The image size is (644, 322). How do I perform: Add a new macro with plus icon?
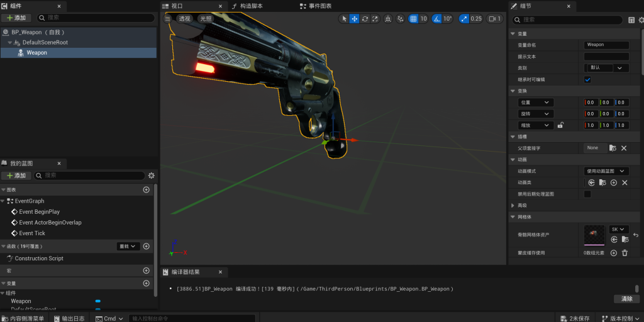point(146,270)
